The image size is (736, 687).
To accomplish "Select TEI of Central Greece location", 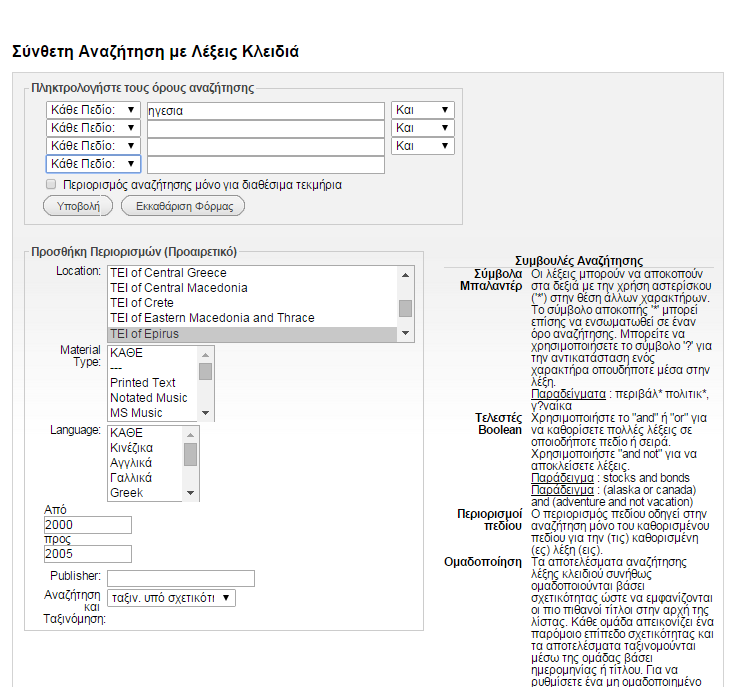I will tap(253, 273).
